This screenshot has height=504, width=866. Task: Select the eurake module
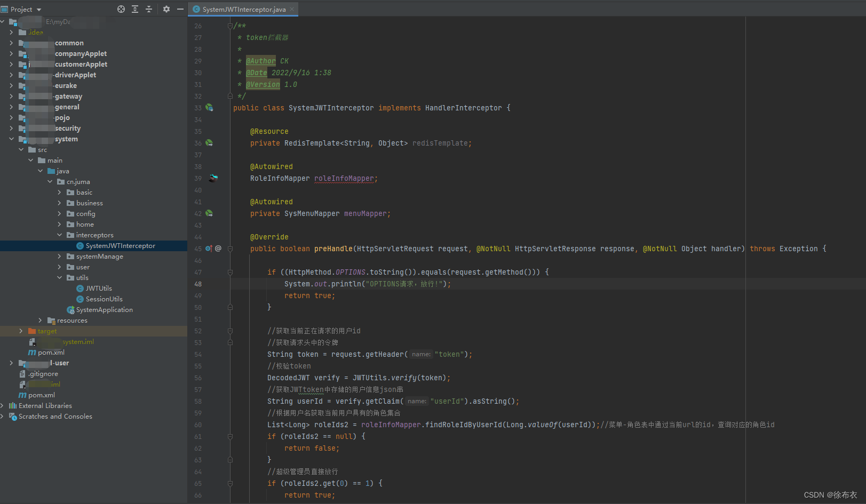[x=66, y=85]
